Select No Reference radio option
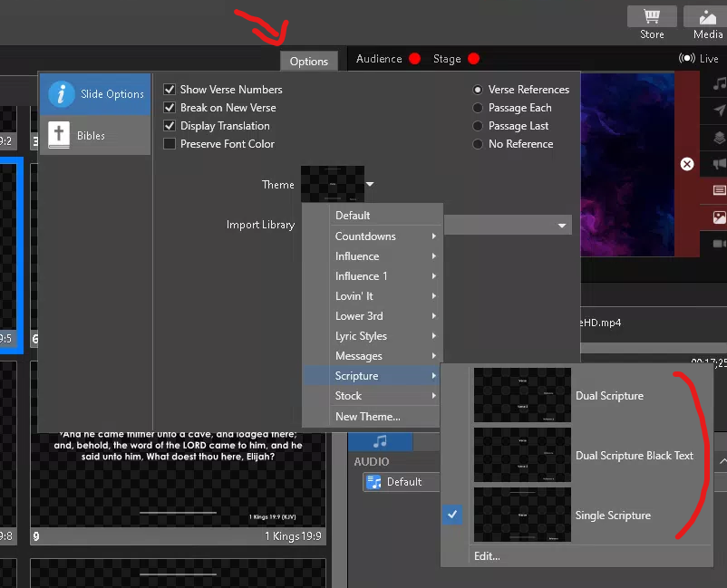727x588 pixels. 477,144
